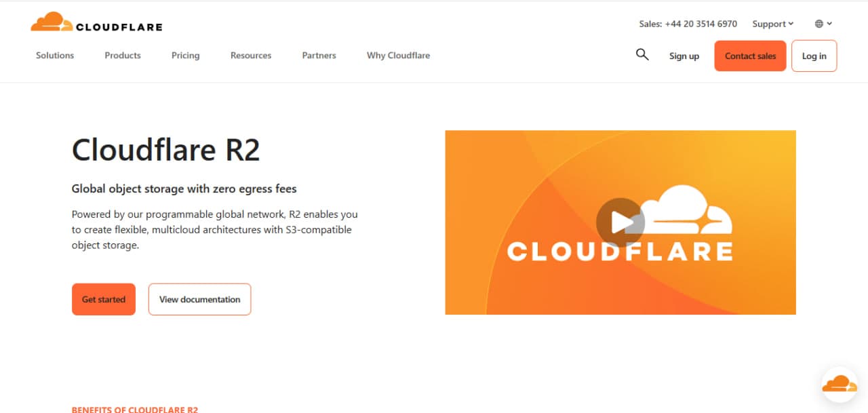The image size is (868, 413).
Task: Click the Log in button
Action: coord(814,56)
